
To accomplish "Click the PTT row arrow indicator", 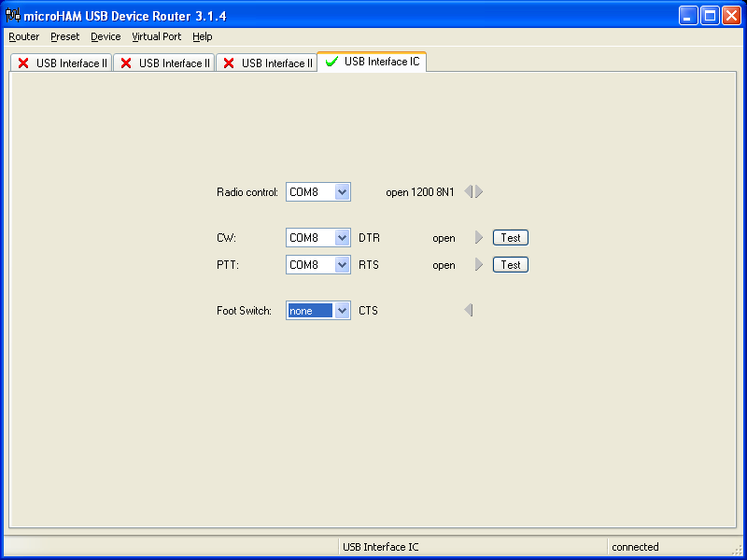I will click(479, 265).
